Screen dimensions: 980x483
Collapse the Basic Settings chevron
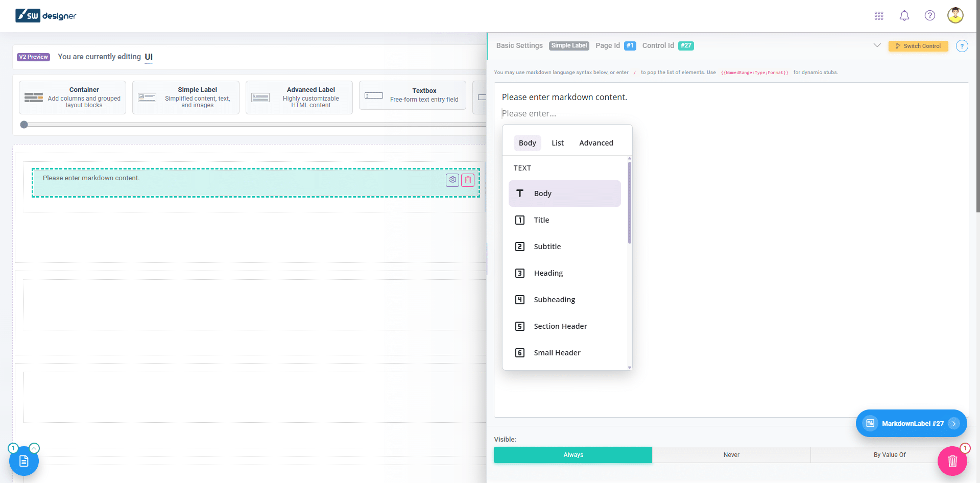877,45
